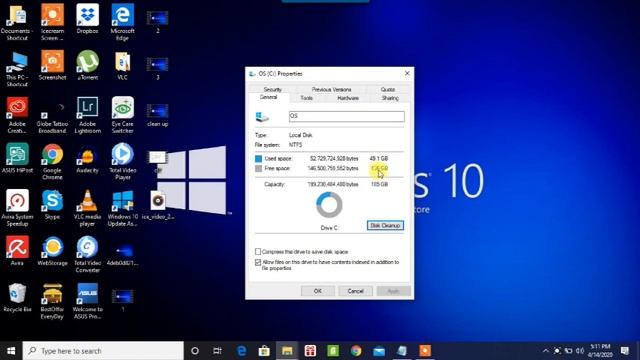Open ASUS HiPost desktop icon

click(17, 158)
